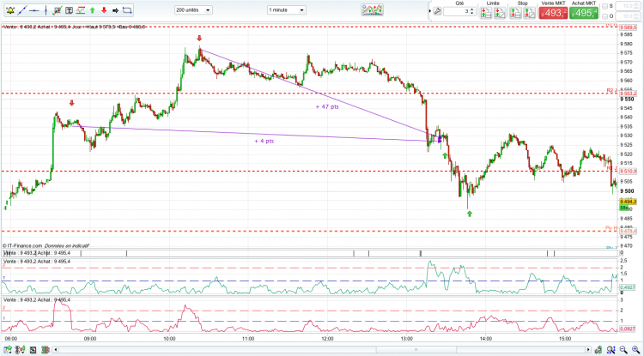Click the bottom-right icon beside the scroll arrow

click(x=598, y=350)
